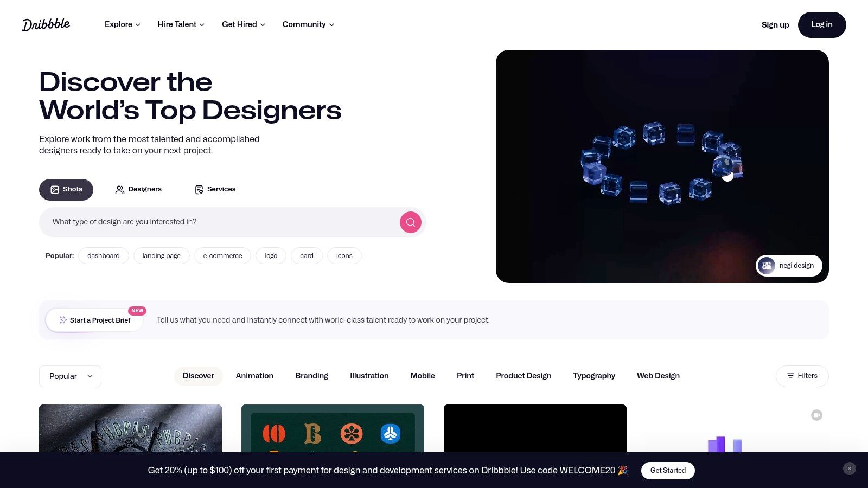Click Get Started in the promo banner
The width and height of the screenshot is (868, 488).
[668, 471]
